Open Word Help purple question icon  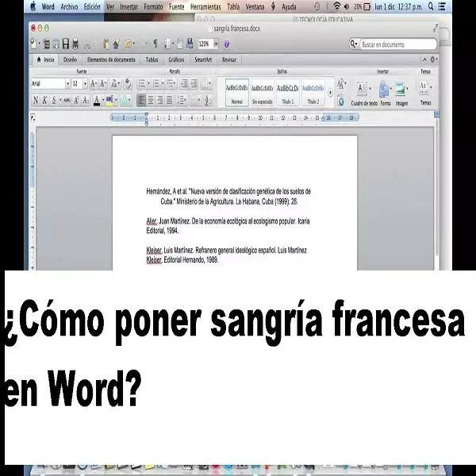[226, 44]
